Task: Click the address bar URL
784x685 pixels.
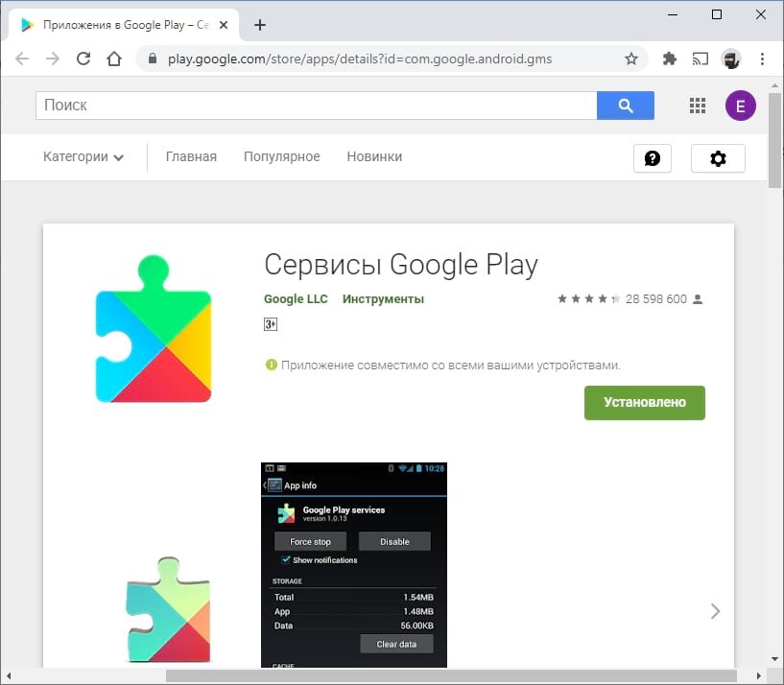Action: point(360,59)
